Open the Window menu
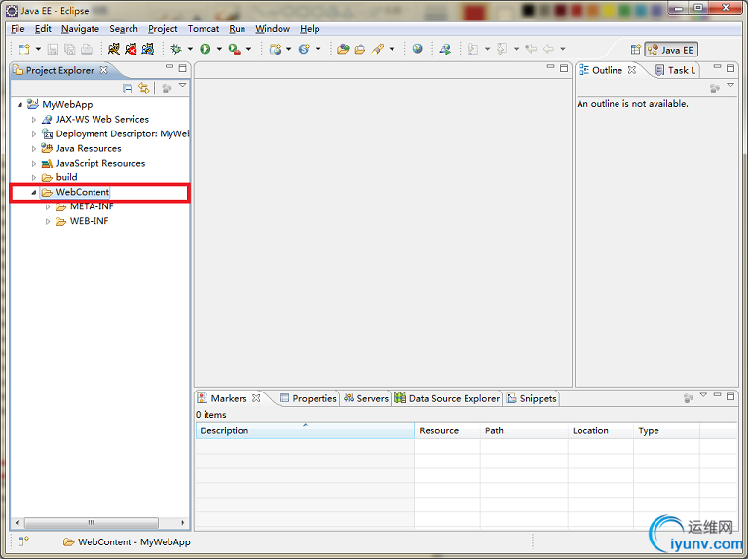This screenshot has width=749, height=560. click(273, 29)
